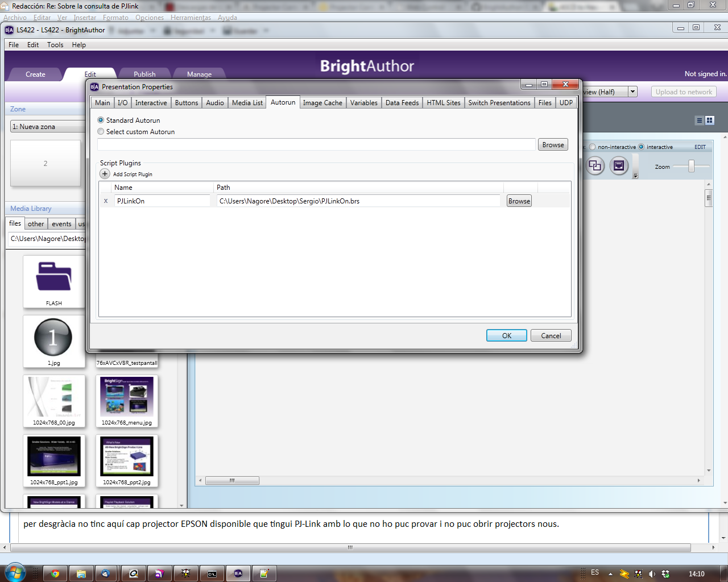The image size is (728, 582).
Task: Launch Google Chrome from the taskbar
Action: click(x=55, y=573)
